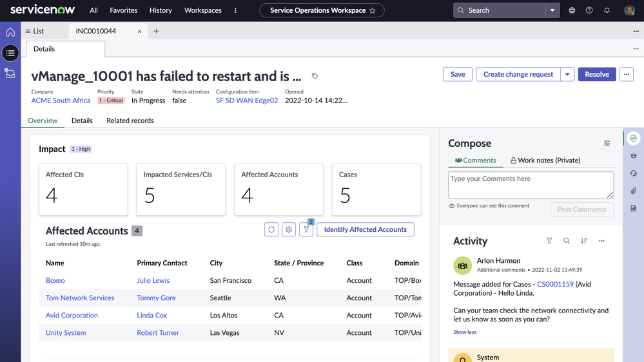Open tab bar overflow dots at far right

click(636, 31)
